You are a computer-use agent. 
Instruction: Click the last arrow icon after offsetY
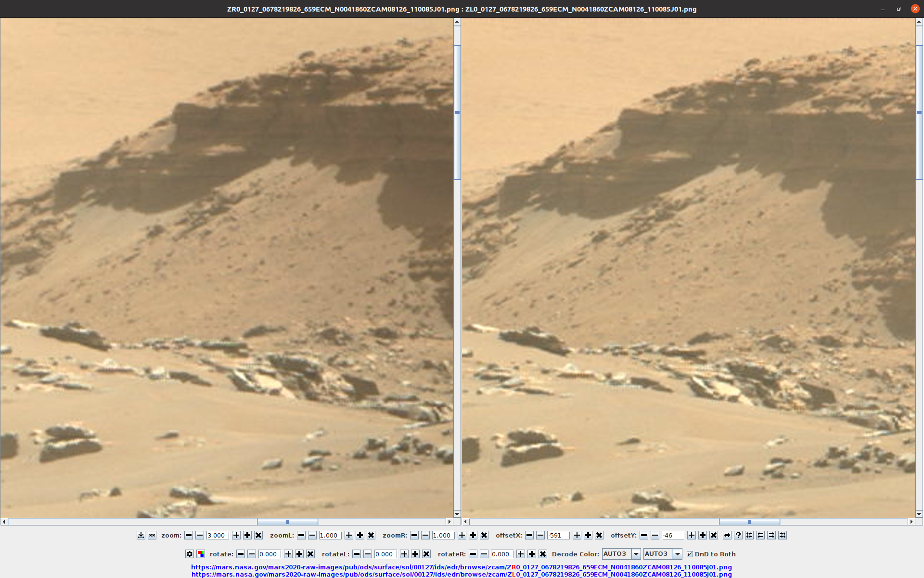783,535
